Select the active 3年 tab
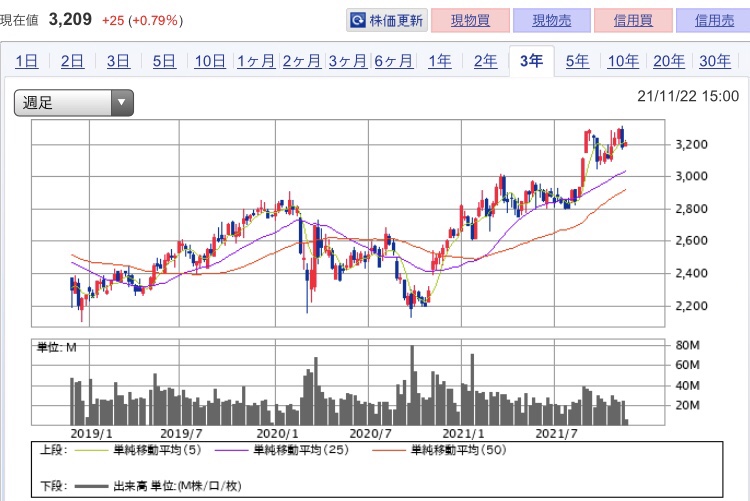The height and width of the screenshot is (501, 750). pyautogui.click(x=531, y=61)
